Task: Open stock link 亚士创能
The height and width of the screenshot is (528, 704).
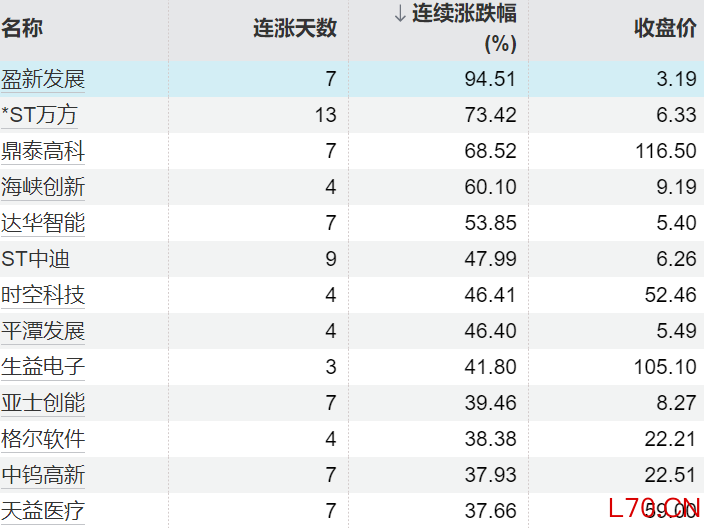Action: coord(43,403)
